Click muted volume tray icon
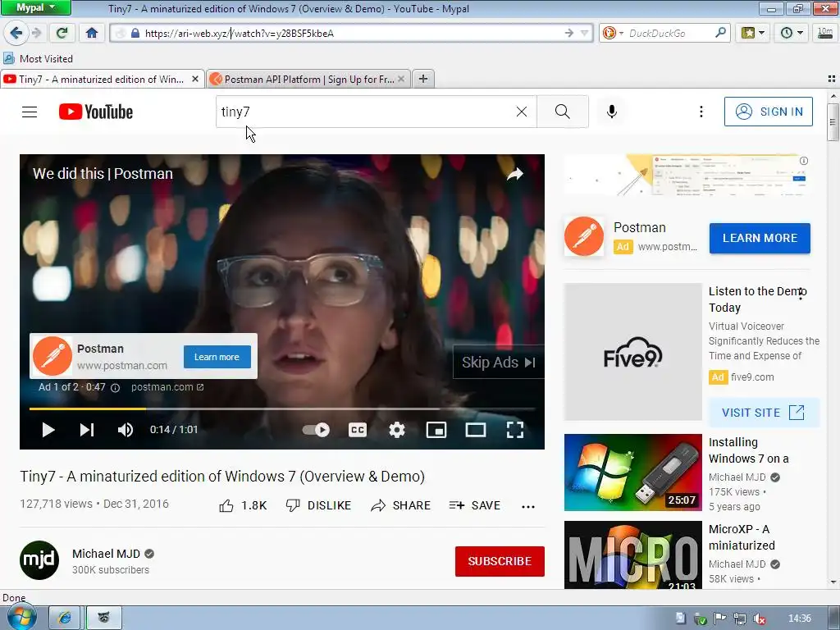Viewport: 840px width, 630px height. point(759,619)
